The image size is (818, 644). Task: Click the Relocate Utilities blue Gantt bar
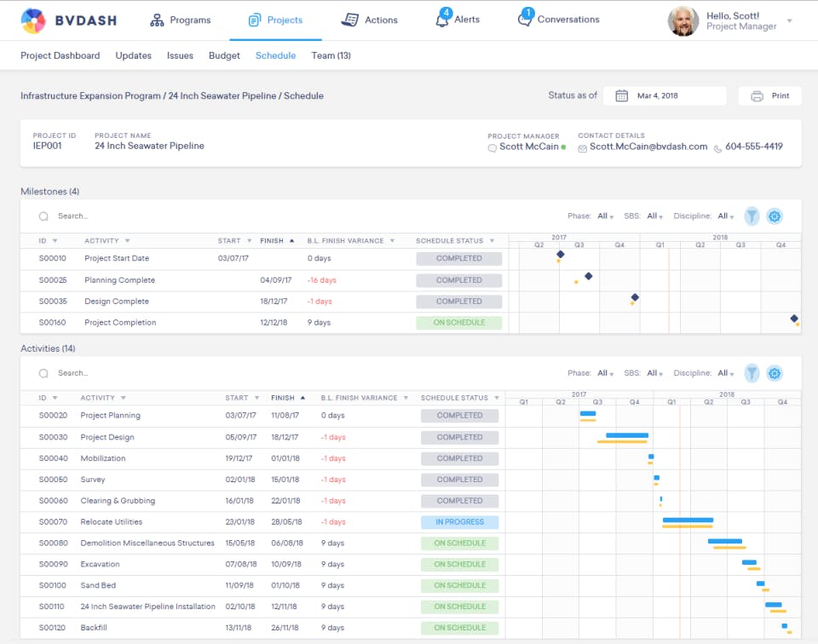(688, 520)
